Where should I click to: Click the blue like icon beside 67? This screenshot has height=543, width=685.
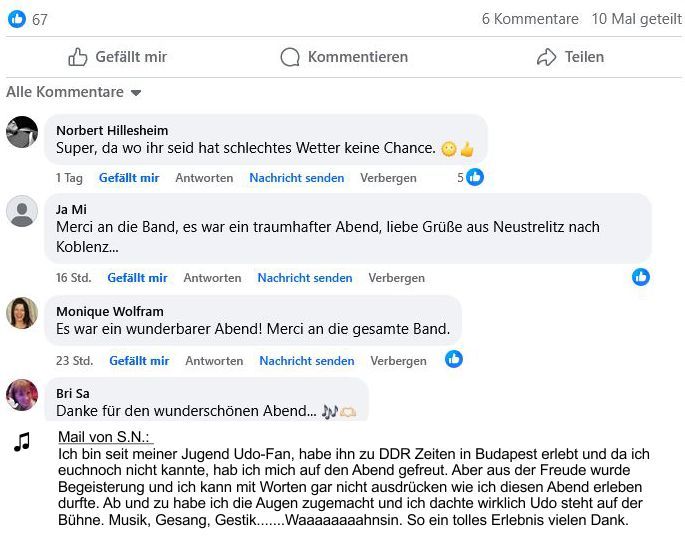pyautogui.click(x=17, y=19)
